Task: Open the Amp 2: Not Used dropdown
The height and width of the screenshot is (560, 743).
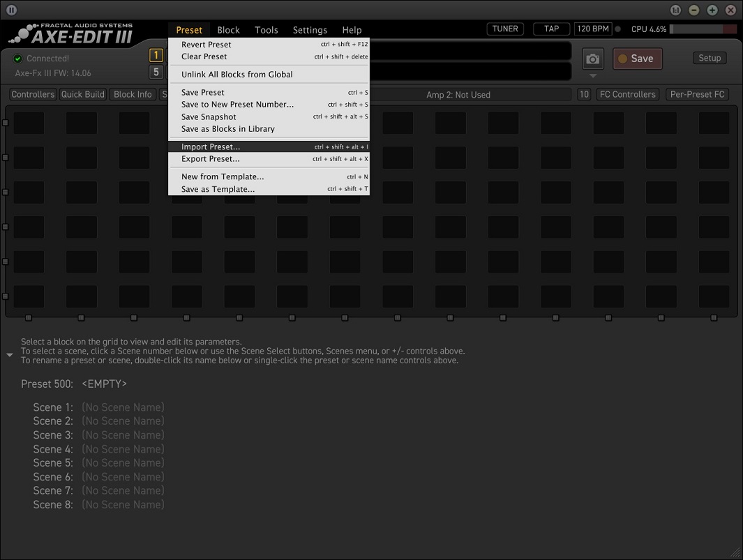Action: click(458, 94)
